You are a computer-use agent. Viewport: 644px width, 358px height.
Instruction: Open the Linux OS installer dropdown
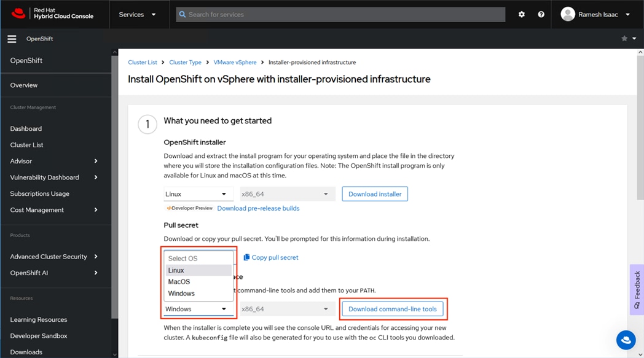[198, 194]
